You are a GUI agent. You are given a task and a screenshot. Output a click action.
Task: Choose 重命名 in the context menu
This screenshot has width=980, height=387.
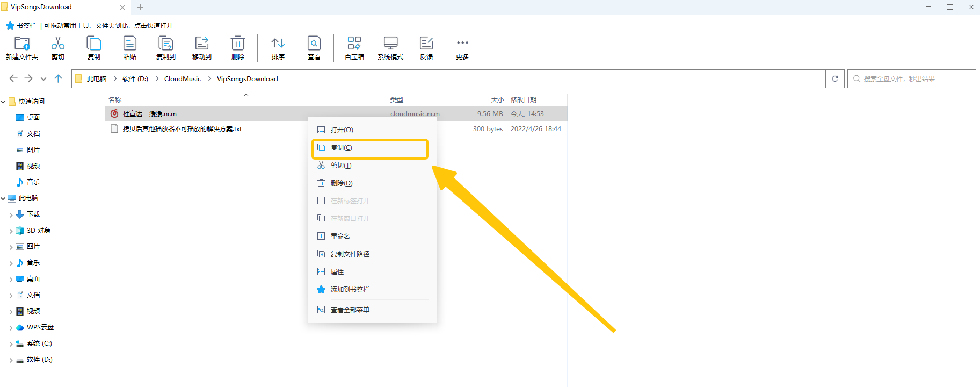point(373,236)
